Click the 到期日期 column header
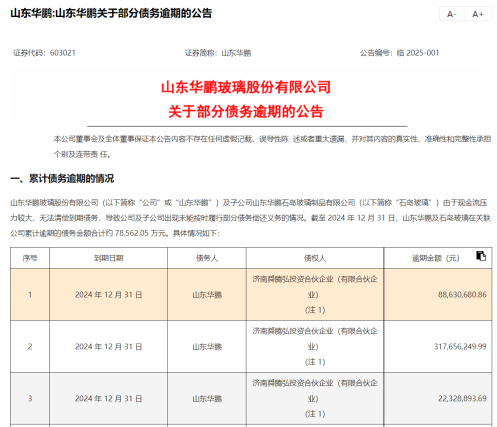This screenshot has height=427, width=497. coord(109,258)
